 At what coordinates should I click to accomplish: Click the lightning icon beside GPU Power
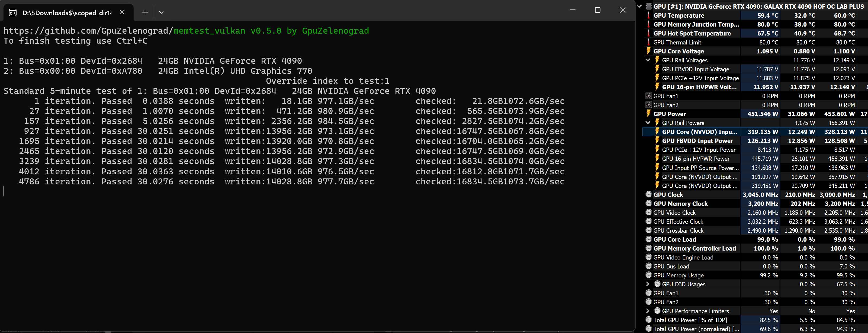pyautogui.click(x=648, y=114)
